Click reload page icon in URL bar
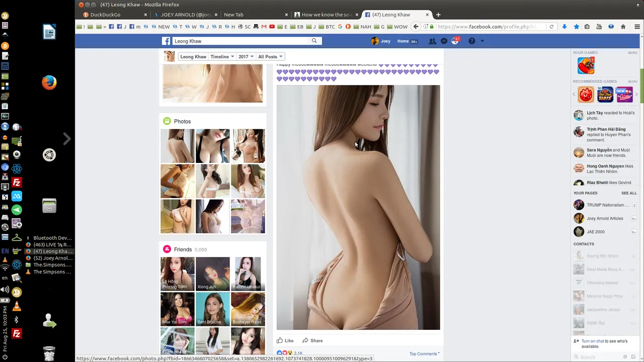 pyautogui.click(x=551, y=27)
